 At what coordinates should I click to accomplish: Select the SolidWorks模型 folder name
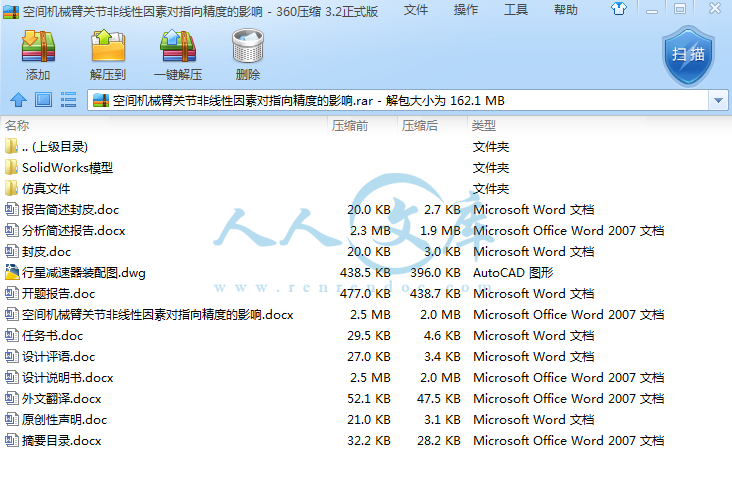click(x=67, y=168)
